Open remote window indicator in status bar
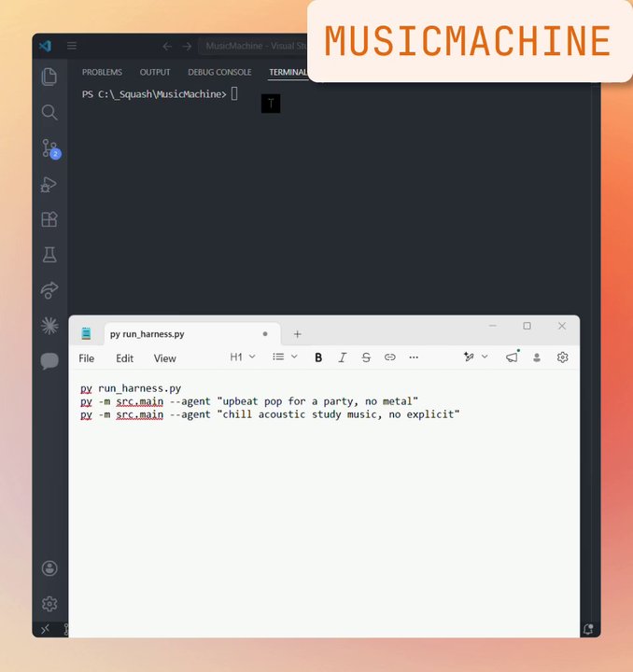This screenshot has height=672, width=633. tap(45, 629)
